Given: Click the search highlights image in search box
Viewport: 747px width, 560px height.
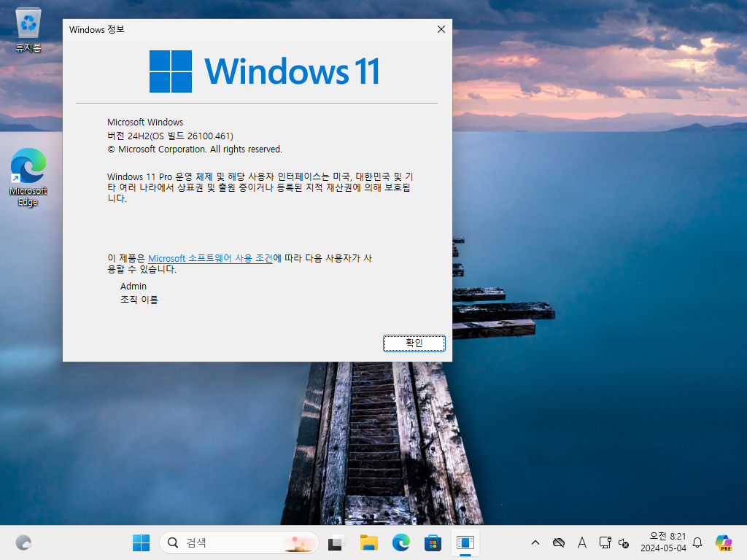Looking at the screenshot, I should point(299,543).
